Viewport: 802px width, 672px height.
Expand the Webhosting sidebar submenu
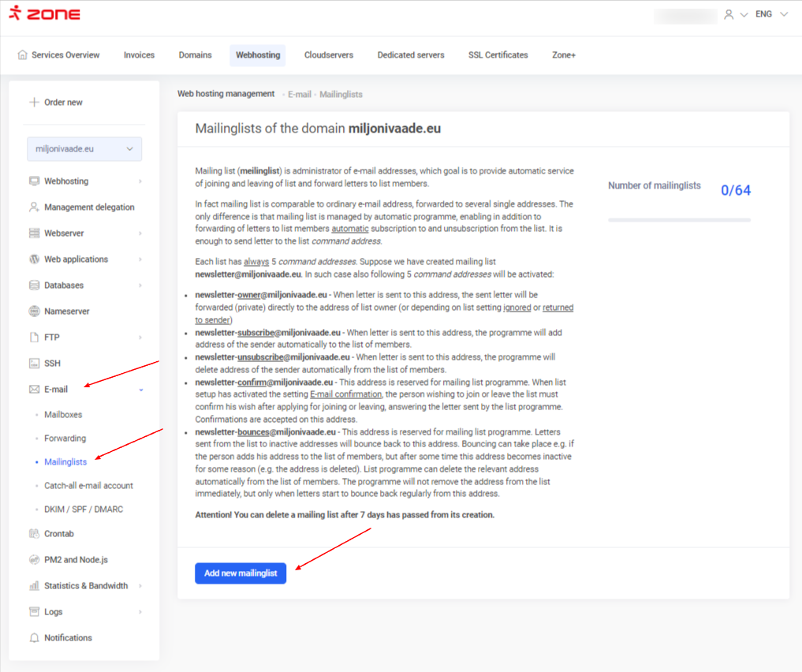pos(140,181)
